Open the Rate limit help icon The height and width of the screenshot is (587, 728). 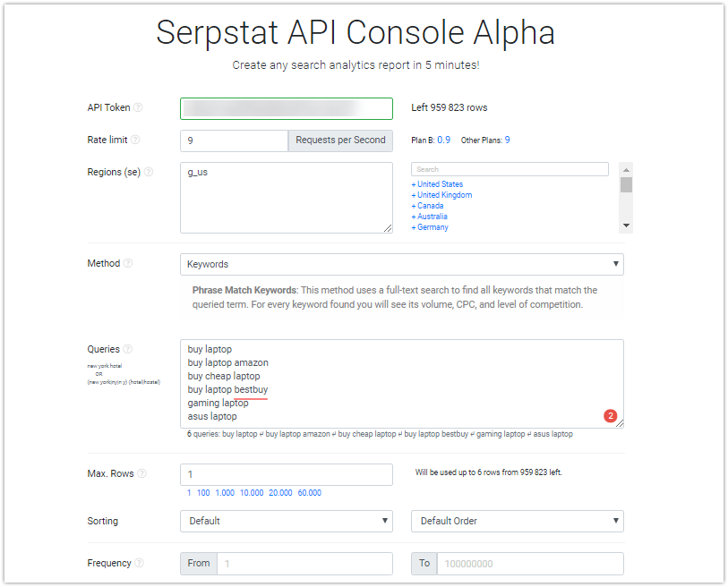click(135, 140)
